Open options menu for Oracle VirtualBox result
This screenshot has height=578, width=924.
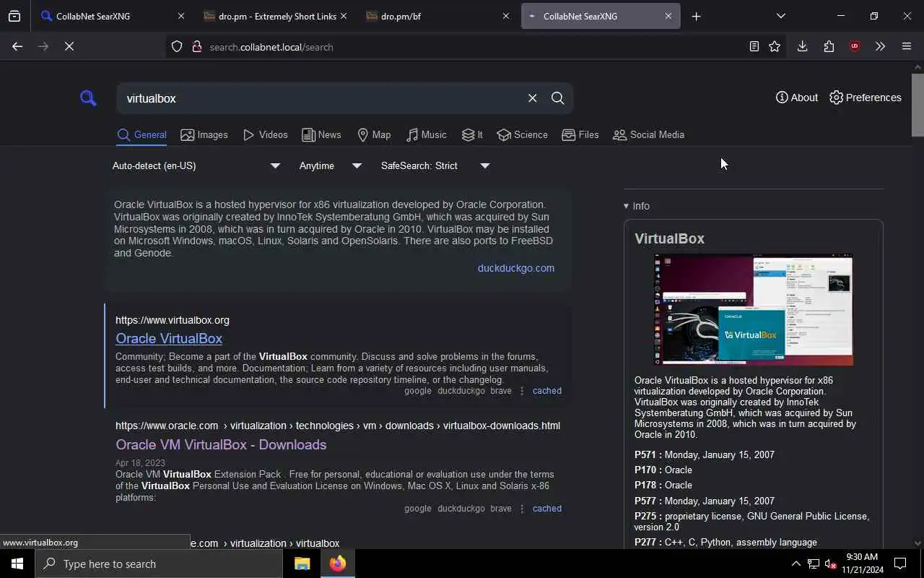522,391
